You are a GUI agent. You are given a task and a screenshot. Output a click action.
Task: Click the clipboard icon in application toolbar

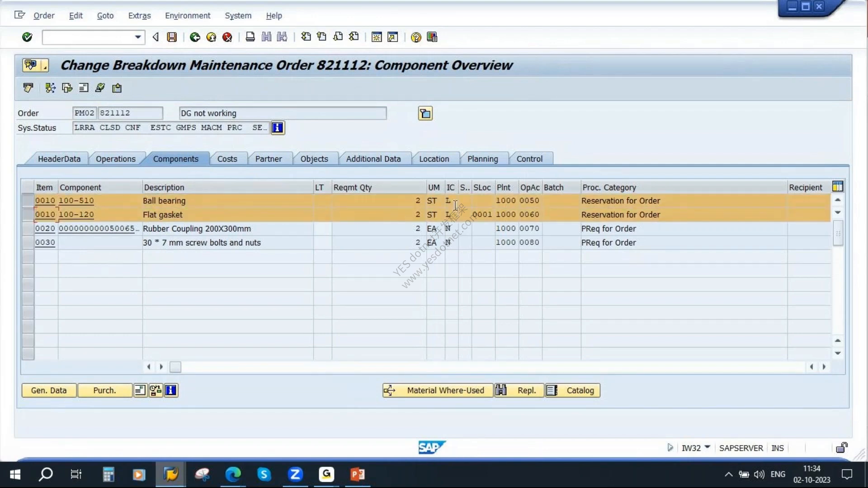tap(117, 88)
